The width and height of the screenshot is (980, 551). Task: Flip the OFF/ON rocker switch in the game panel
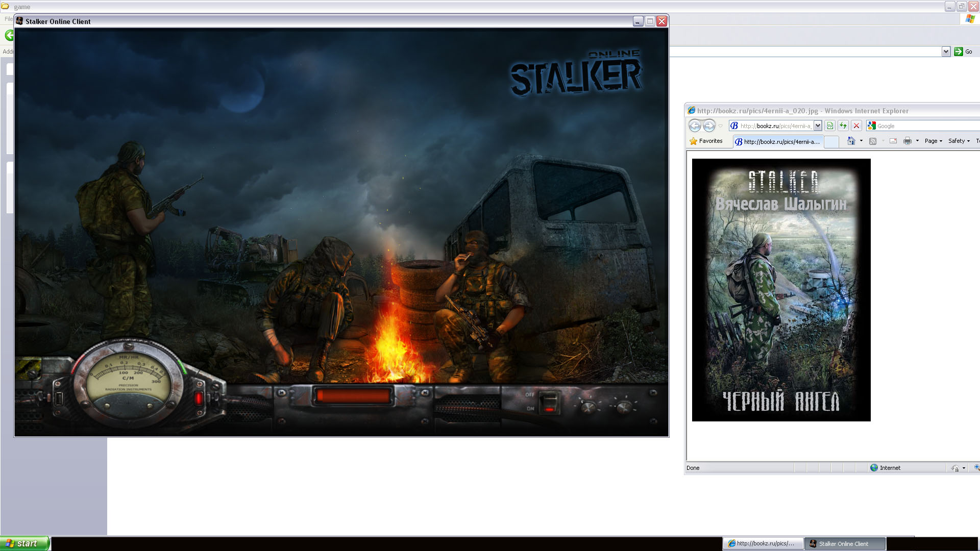coord(549,403)
